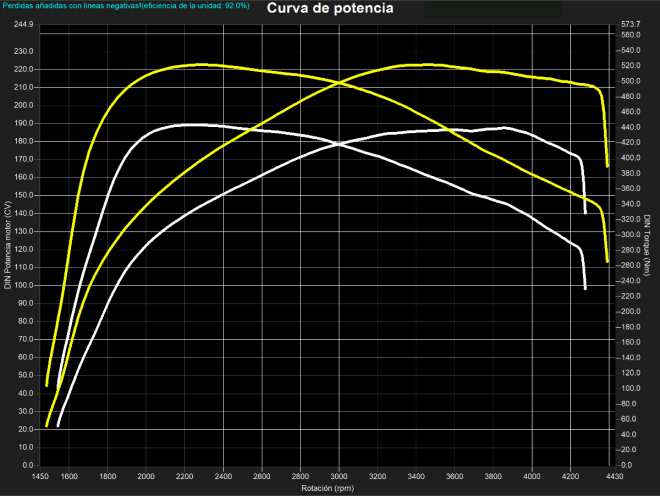Select the 1450 rpm start label on the x-axis
This screenshot has width=660, height=496.
[41, 477]
